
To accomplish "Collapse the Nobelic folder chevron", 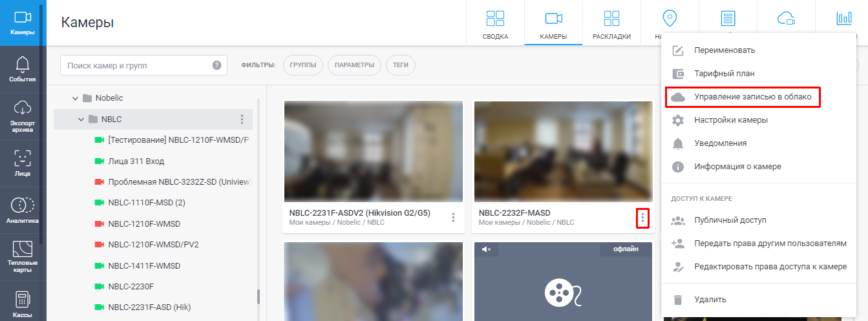I will point(76,98).
